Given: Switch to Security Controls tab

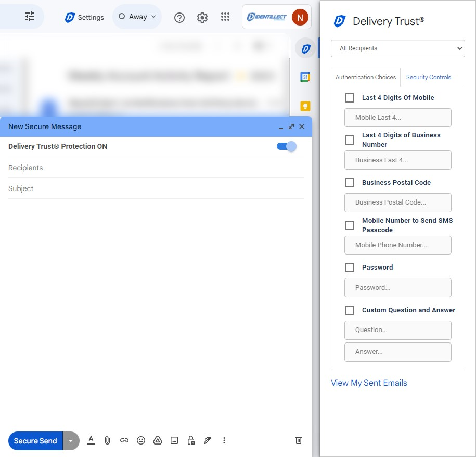Looking at the screenshot, I should tap(428, 77).
